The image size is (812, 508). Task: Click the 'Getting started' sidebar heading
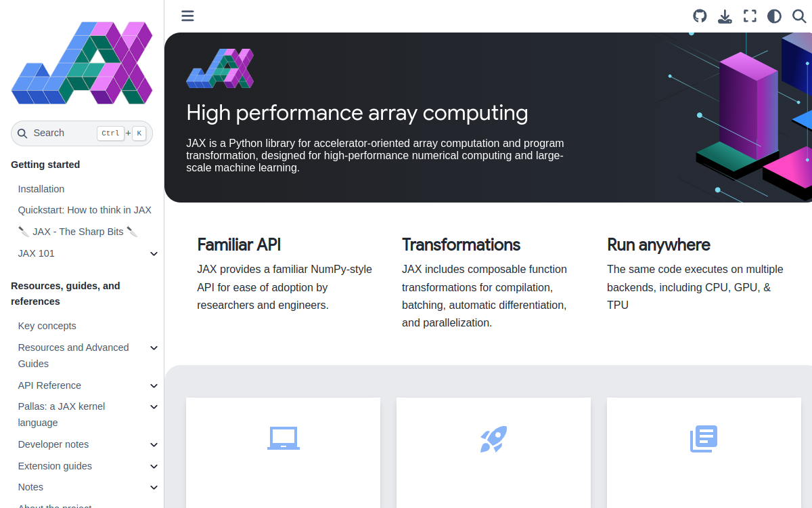point(45,165)
